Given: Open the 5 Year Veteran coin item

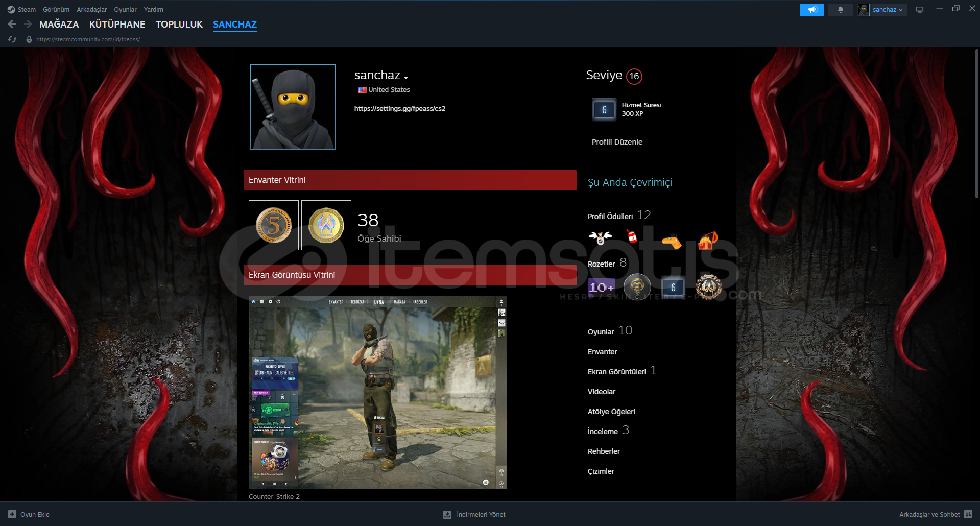Looking at the screenshot, I should coord(274,225).
